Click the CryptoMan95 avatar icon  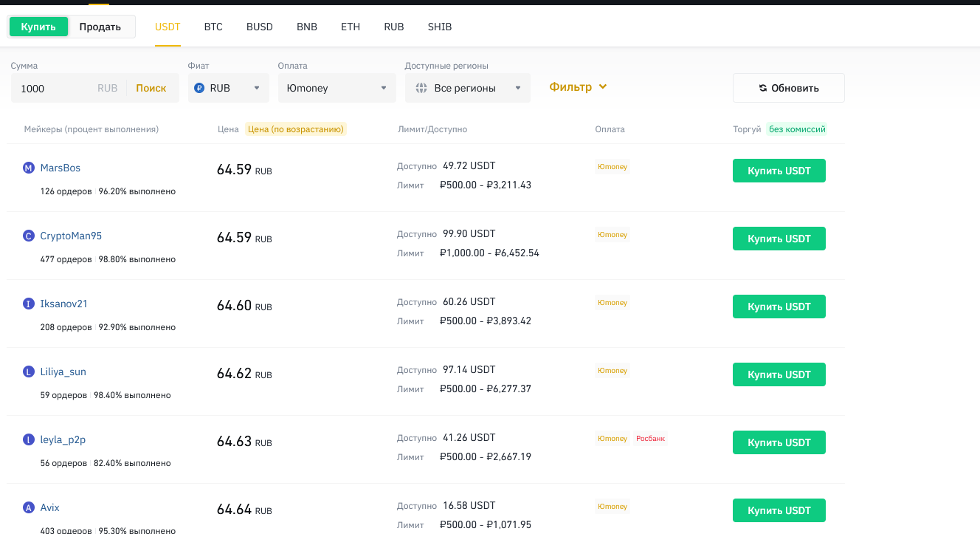[x=29, y=236]
